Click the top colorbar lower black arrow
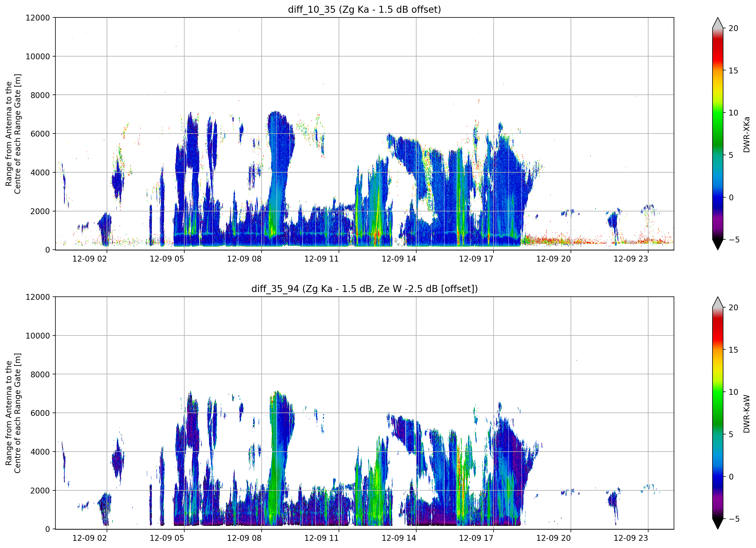Image resolution: width=756 pixels, height=548 pixels. tap(718, 245)
